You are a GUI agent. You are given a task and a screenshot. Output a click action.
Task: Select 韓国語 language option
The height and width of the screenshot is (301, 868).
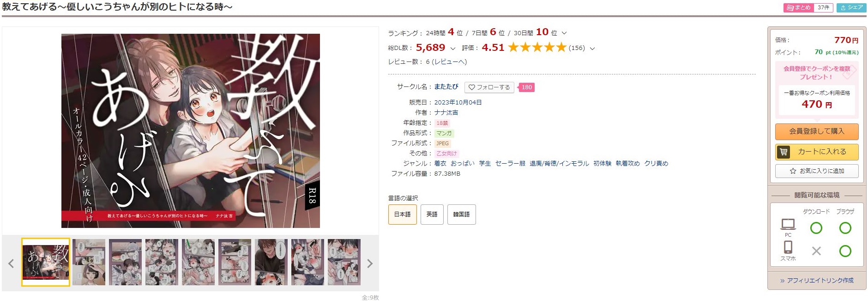461,215
